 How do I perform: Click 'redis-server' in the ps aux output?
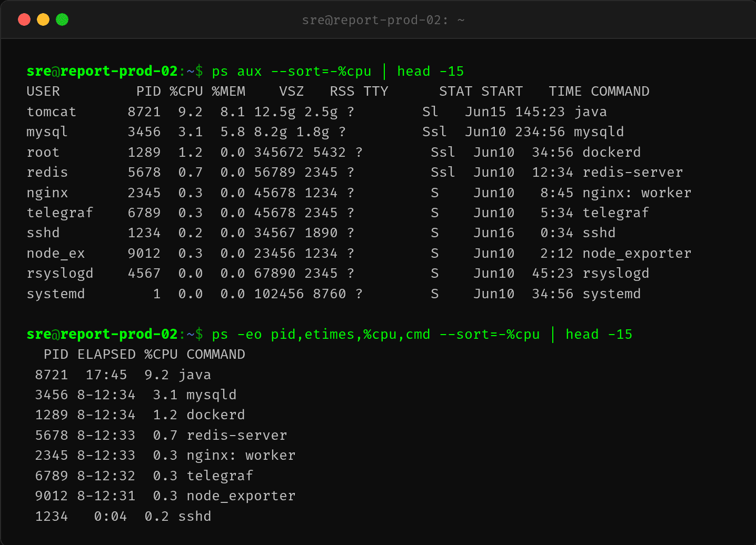pos(633,172)
